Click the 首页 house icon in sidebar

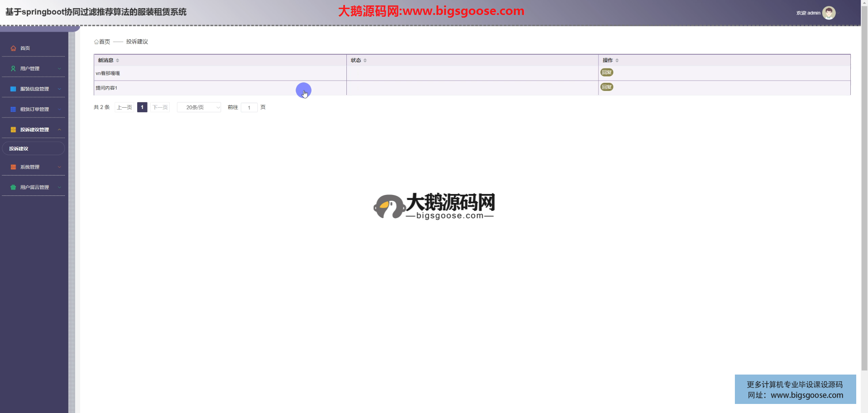13,48
